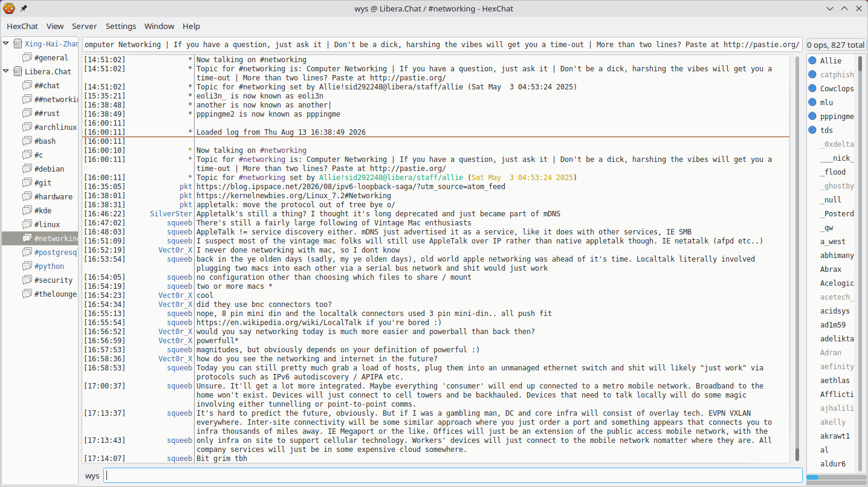Select user aethlas in the user list
The height and width of the screenshot is (487, 868).
point(835,380)
